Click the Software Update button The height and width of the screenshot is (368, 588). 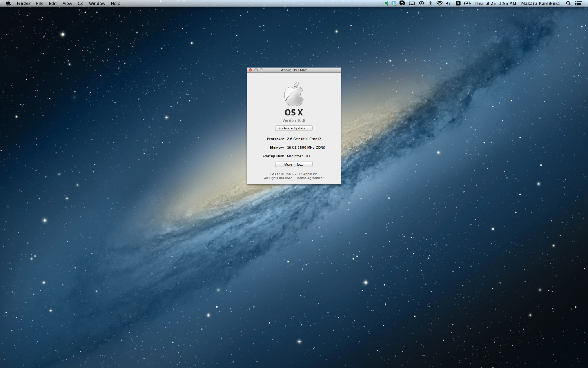[x=293, y=128]
